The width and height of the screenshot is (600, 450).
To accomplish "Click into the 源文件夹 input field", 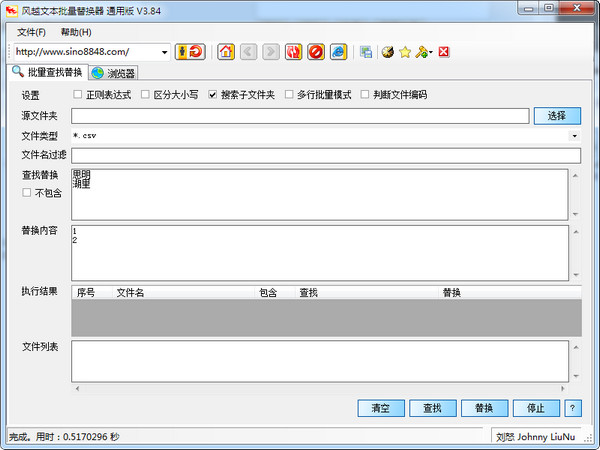I will coord(300,116).
